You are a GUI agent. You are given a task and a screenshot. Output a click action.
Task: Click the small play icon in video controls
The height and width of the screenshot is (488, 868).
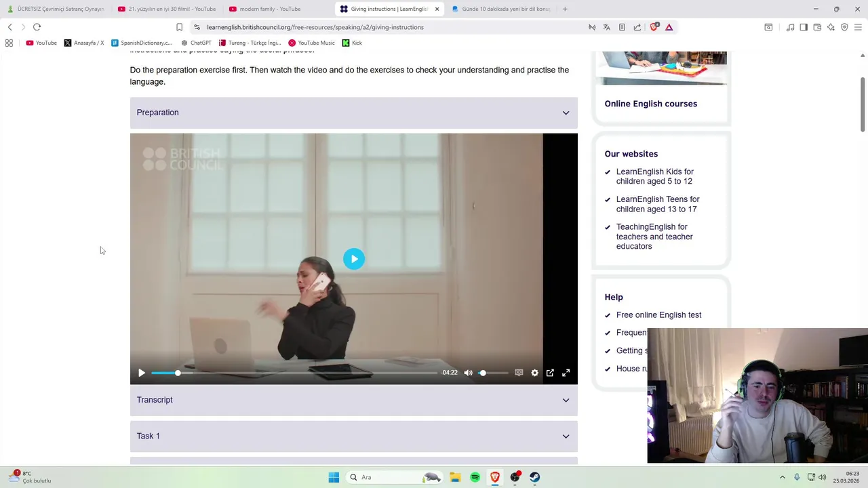tap(142, 373)
